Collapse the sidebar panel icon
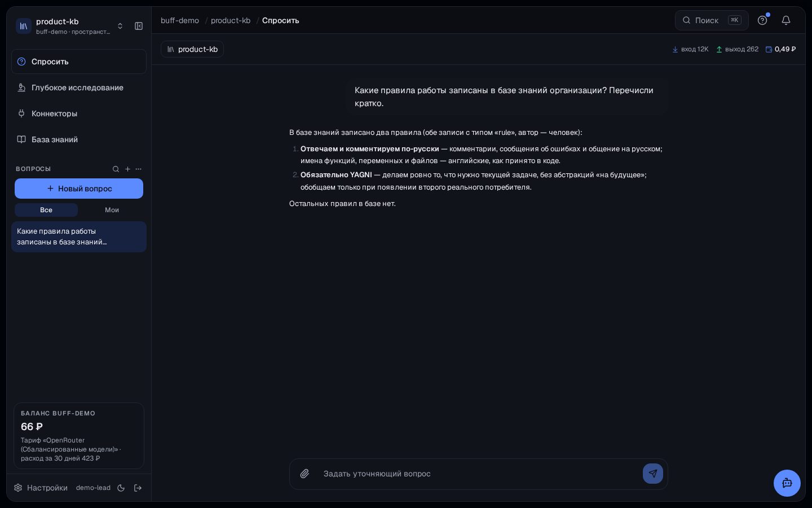The height and width of the screenshot is (508, 812). (x=139, y=26)
